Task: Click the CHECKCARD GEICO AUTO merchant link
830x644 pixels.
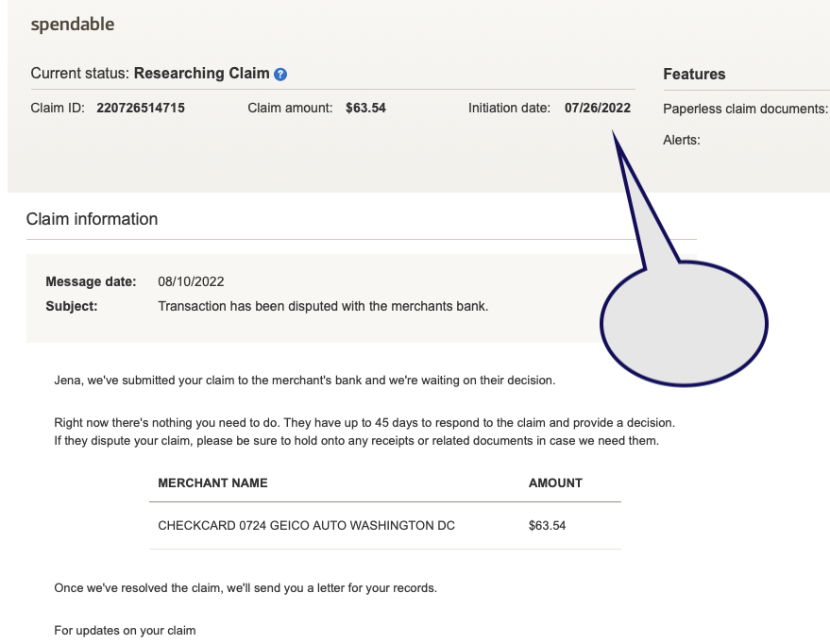Action: pos(306,525)
